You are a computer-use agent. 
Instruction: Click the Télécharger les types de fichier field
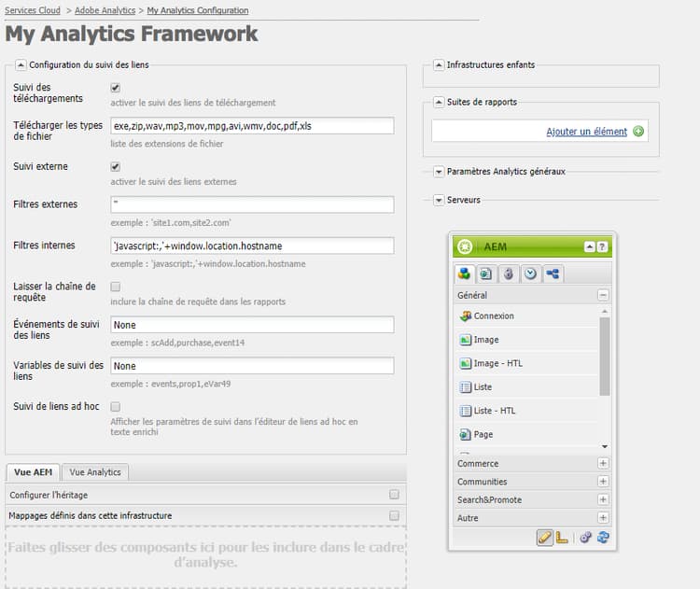tap(252, 126)
